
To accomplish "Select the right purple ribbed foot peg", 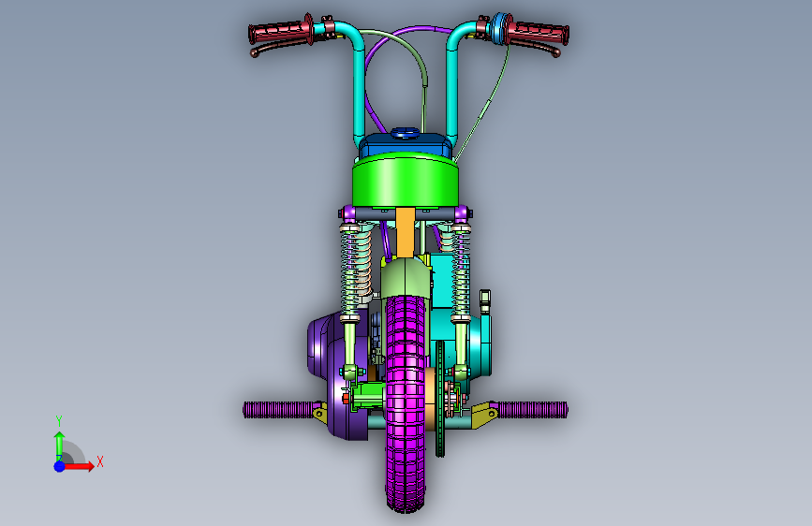I will pyautogui.click(x=531, y=410).
